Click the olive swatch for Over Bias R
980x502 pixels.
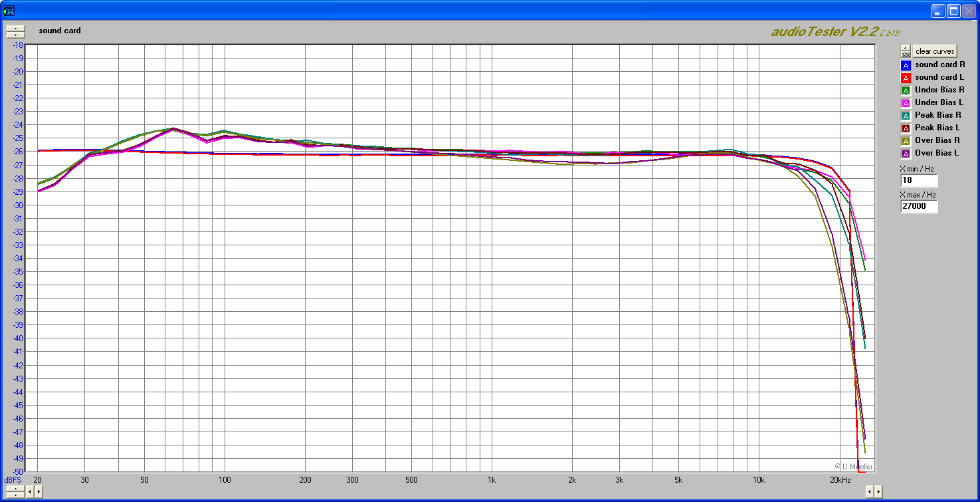pos(905,141)
